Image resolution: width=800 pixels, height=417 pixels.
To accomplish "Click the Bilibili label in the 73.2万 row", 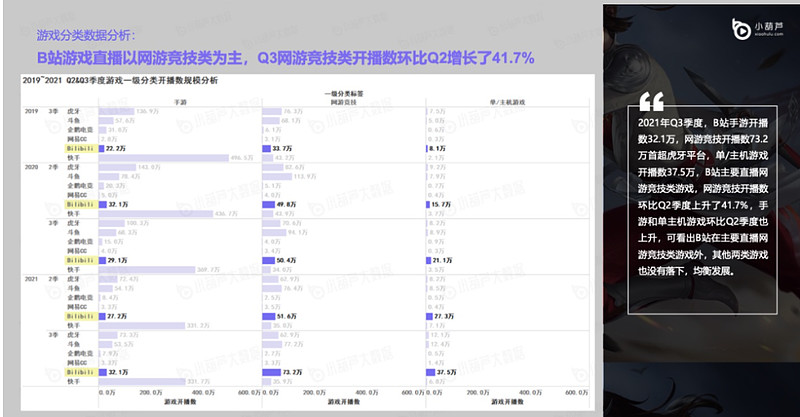I will pos(81,372).
